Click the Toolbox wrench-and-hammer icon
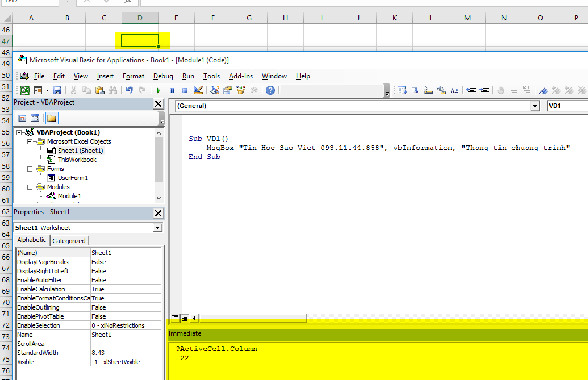The width and height of the screenshot is (588, 380). [x=255, y=90]
